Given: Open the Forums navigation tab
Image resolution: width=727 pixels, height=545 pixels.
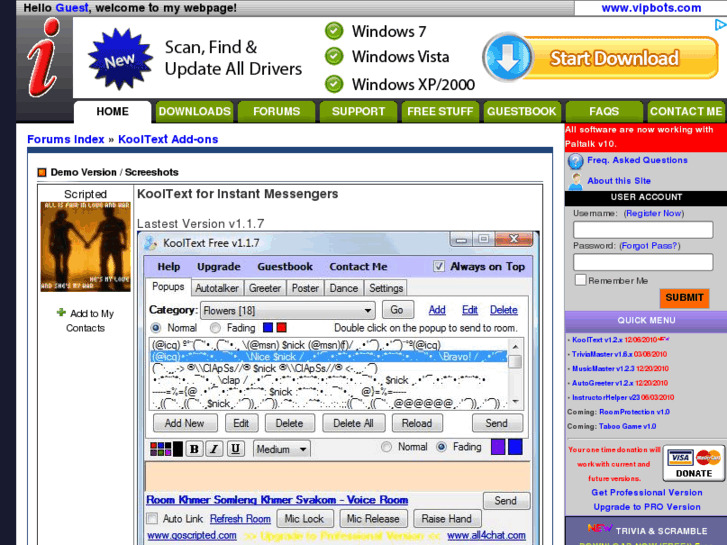Looking at the screenshot, I should coord(276,112).
